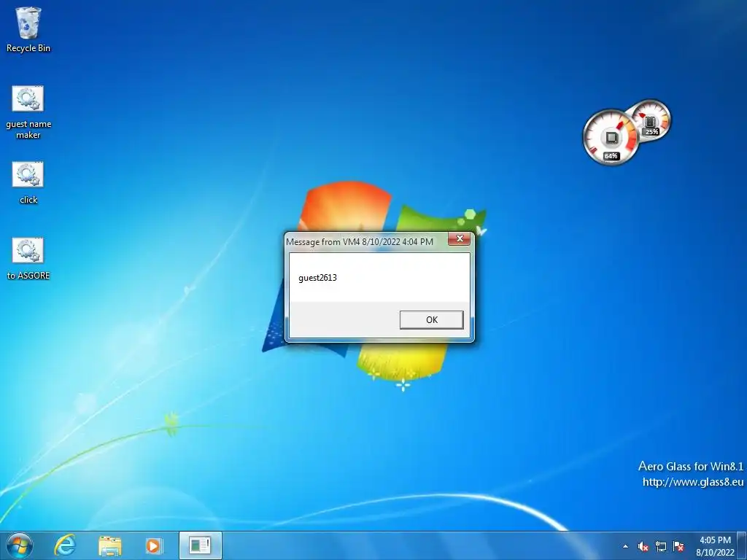Launch Internet Explorer from taskbar
Viewport: 747px width, 560px height.
[x=65, y=545]
